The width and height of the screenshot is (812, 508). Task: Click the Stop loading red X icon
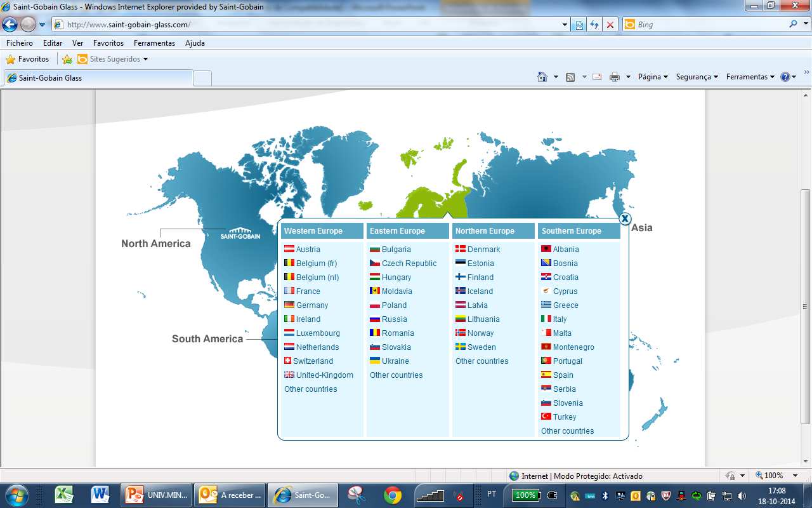pyautogui.click(x=610, y=25)
